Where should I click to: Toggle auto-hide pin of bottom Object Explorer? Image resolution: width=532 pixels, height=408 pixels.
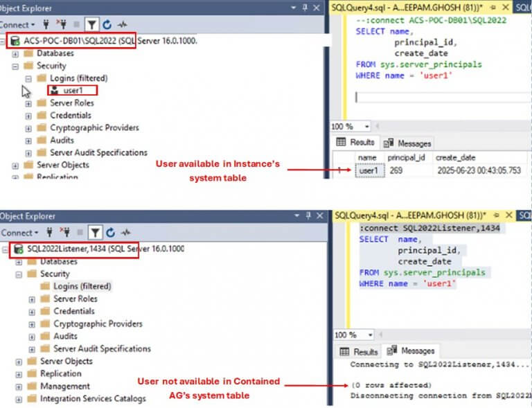[308, 215]
